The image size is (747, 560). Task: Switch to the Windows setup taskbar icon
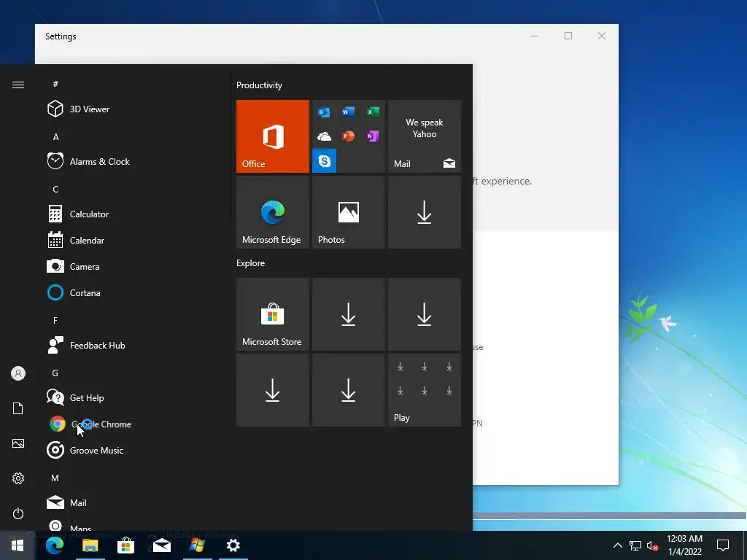tap(197, 545)
